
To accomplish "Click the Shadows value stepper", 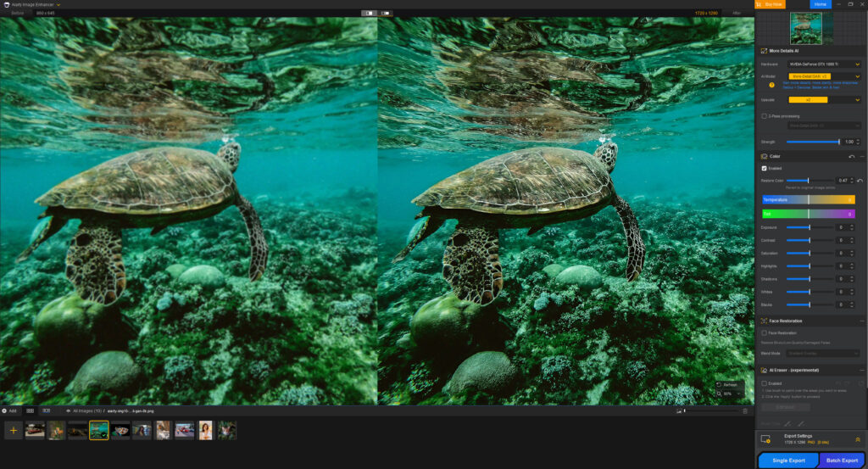I will point(852,279).
